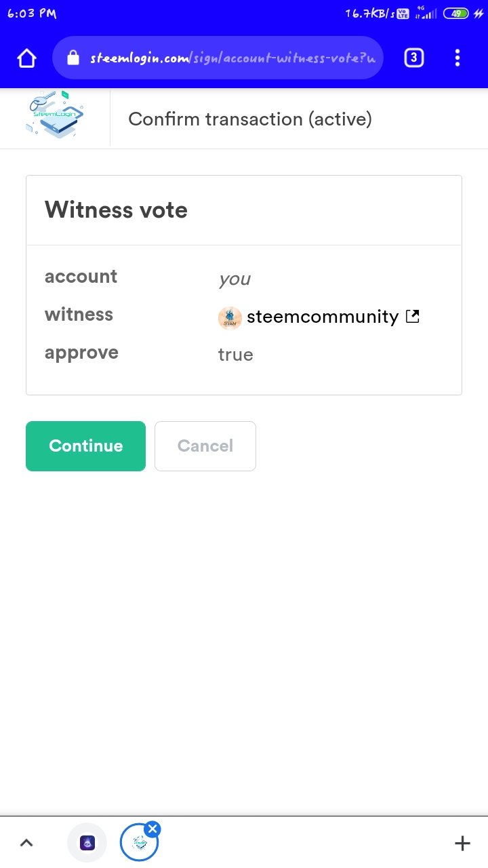
Task: Click the "Witness vote" card heading
Action: pyautogui.click(x=116, y=210)
